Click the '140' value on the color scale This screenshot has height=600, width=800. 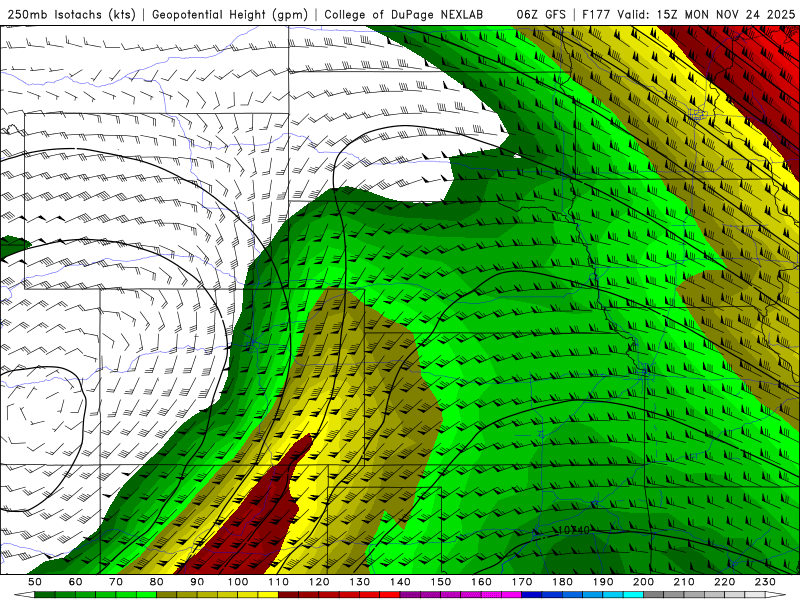coord(400,582)
